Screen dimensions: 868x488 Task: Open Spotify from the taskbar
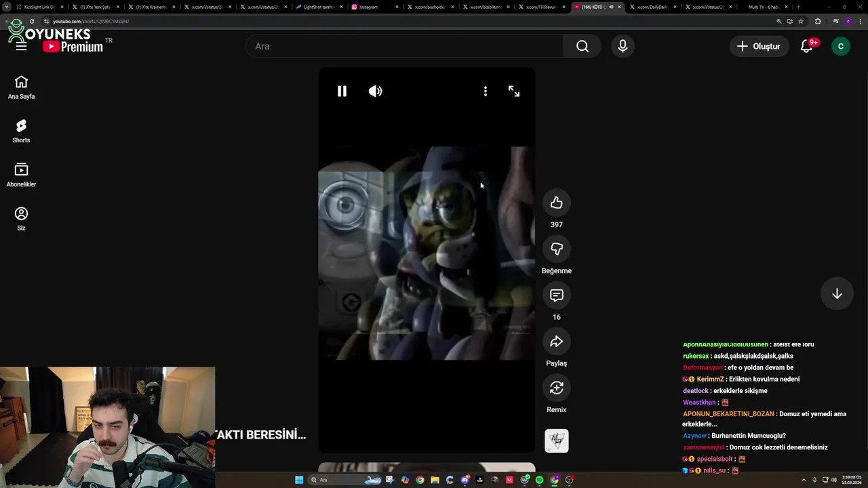point(539,480)
